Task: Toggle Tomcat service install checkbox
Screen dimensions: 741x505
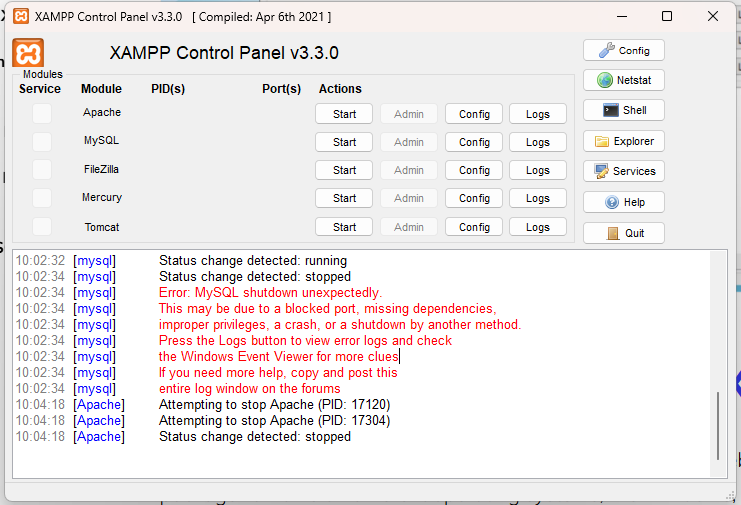Action: click(x=42, y=227)
